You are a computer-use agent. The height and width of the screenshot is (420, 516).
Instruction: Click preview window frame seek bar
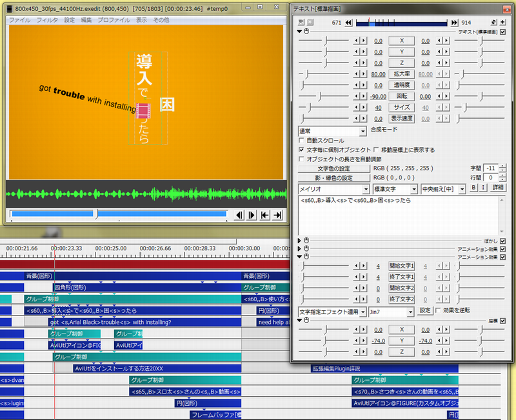click(x=119, y=214)
